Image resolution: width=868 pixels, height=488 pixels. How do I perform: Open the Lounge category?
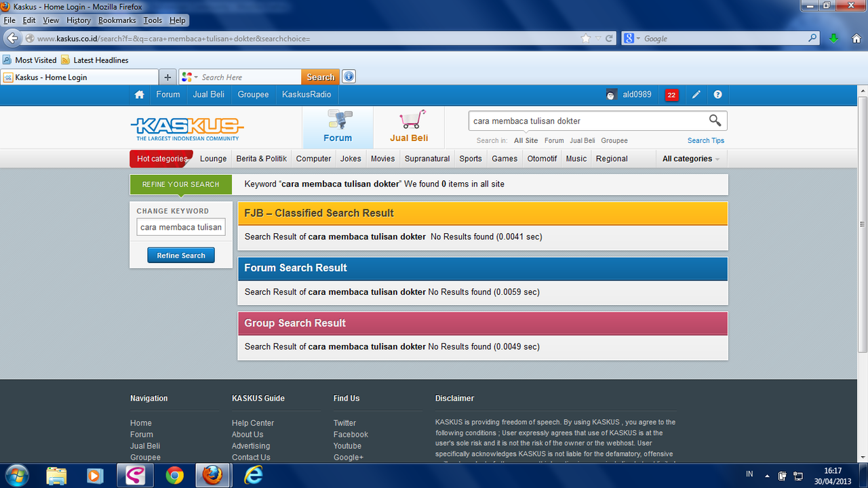(213, 159)
